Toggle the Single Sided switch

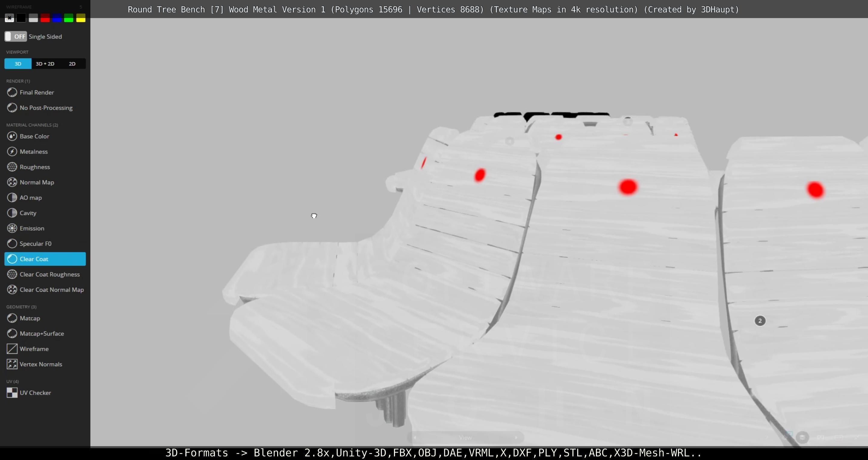pos(16,36)
